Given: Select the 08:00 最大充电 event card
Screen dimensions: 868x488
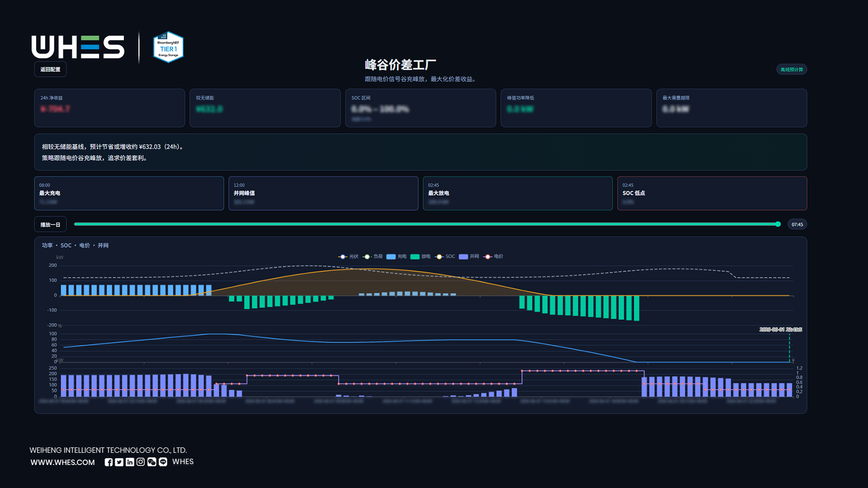Looking at the screenshot, I should coord(129,193).
